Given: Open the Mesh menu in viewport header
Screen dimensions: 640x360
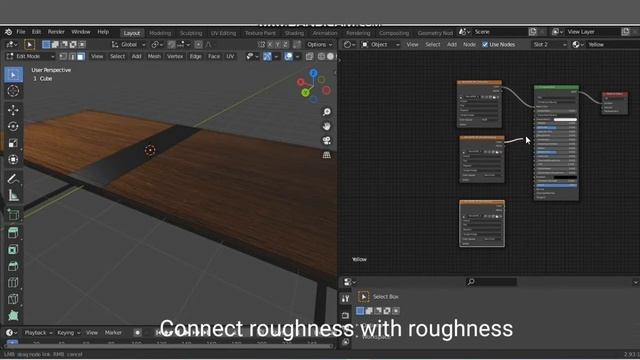Looking at the screenshot, I should [154, 56].
